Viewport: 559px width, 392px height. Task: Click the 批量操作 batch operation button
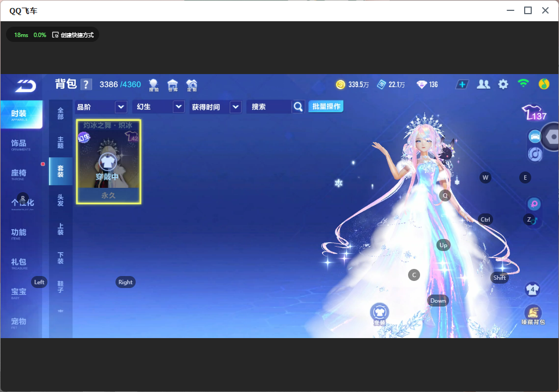(326, 106)
